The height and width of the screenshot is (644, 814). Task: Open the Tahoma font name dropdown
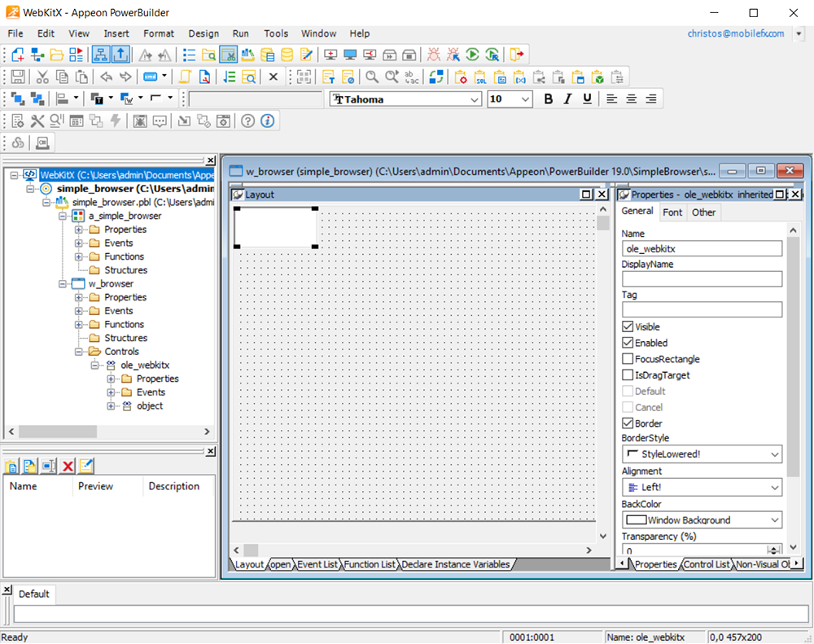click(475, 99)
